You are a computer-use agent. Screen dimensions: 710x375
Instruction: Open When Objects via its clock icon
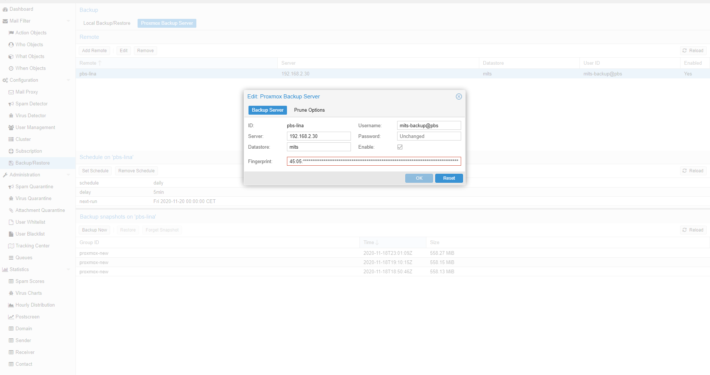click(11, 68)
